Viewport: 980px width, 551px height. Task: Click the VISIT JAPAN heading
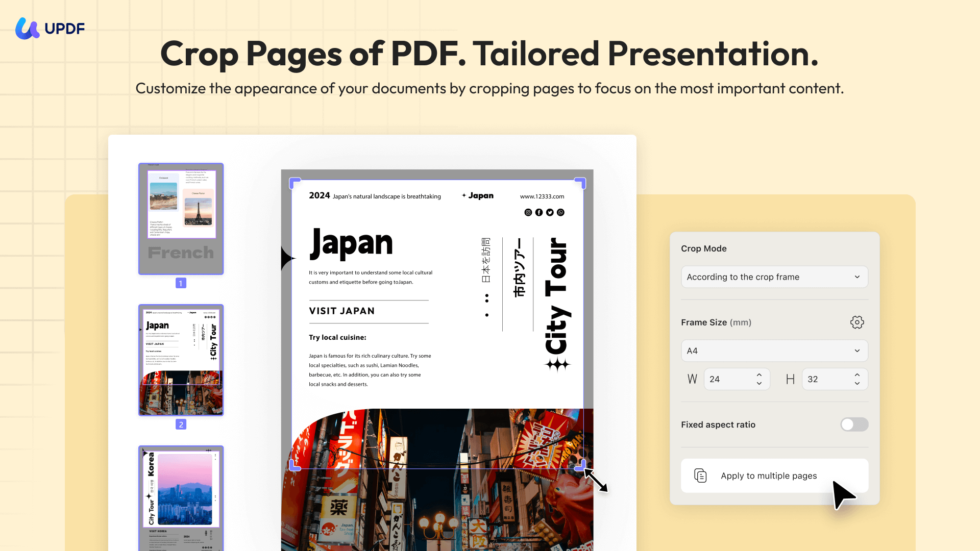point(342,311)
